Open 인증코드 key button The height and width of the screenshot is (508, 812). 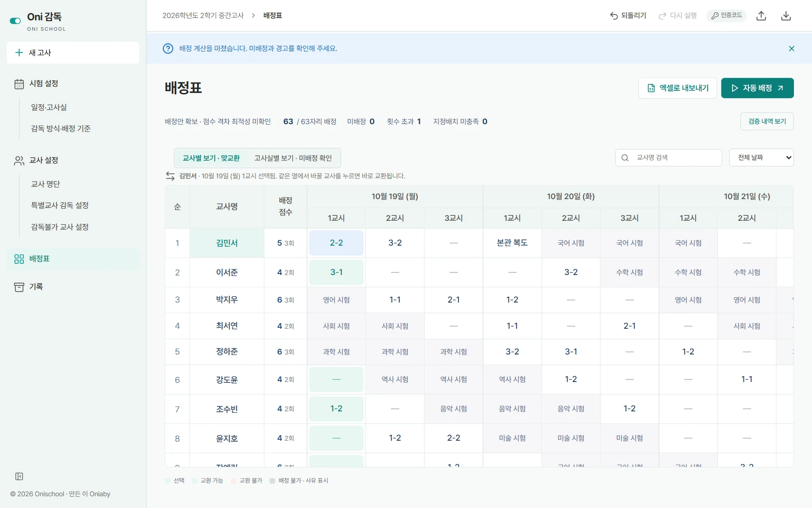tap(726, 16)
